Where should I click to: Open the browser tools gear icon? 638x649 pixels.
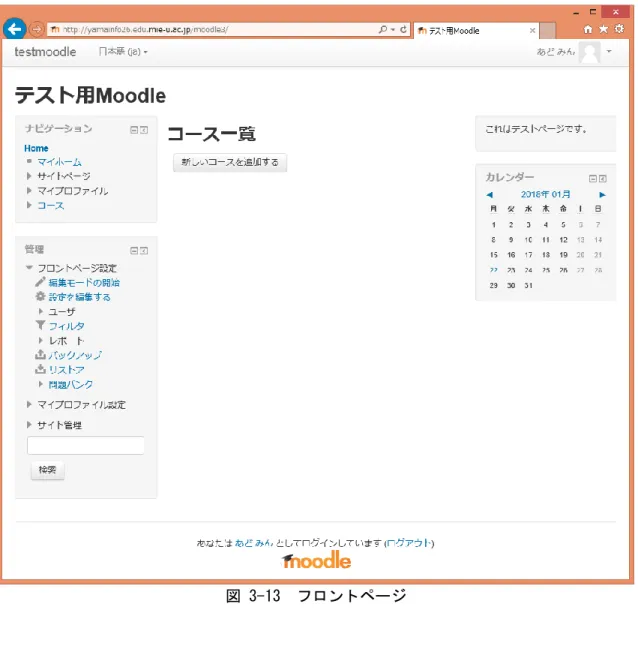(x=619, y=29)
